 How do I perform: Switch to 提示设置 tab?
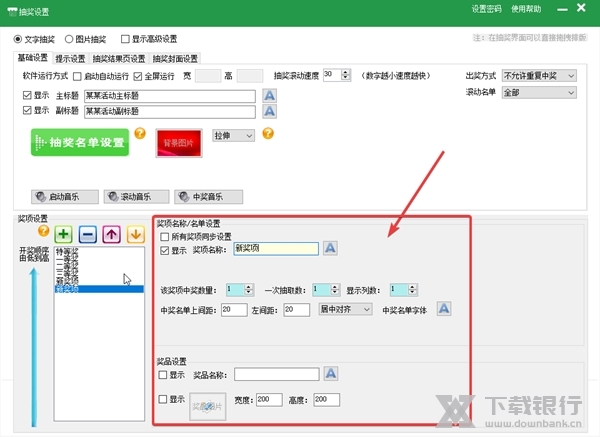point(70,59)
